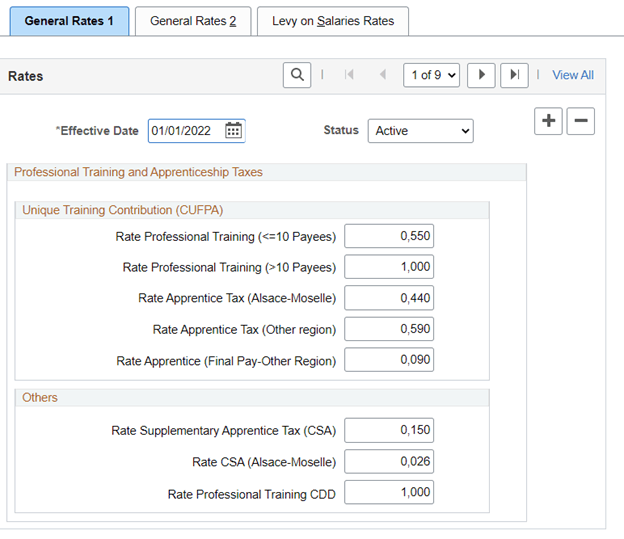624x539 pixels.
Task: Click the 'Others' section heading
Action: [40, 397]
